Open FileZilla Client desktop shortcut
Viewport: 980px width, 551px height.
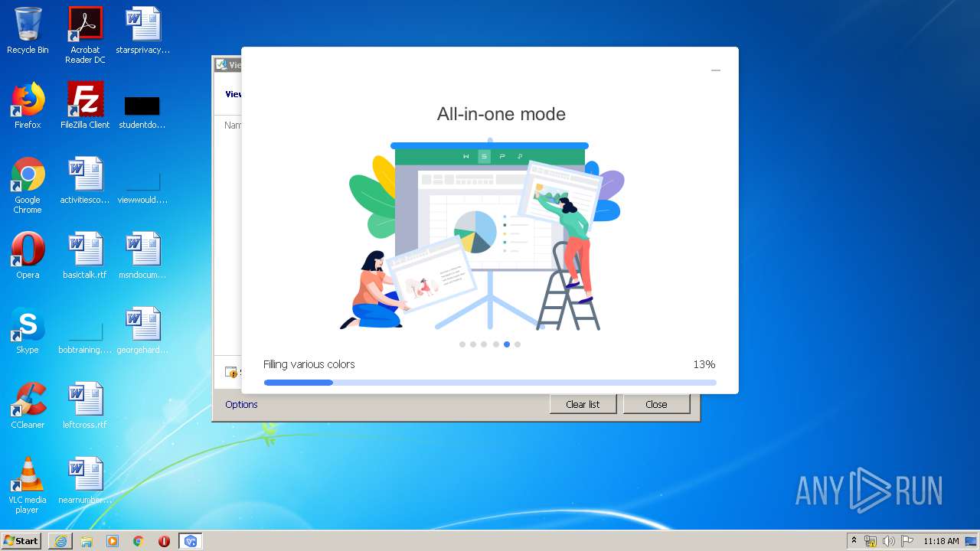point(85,106)
